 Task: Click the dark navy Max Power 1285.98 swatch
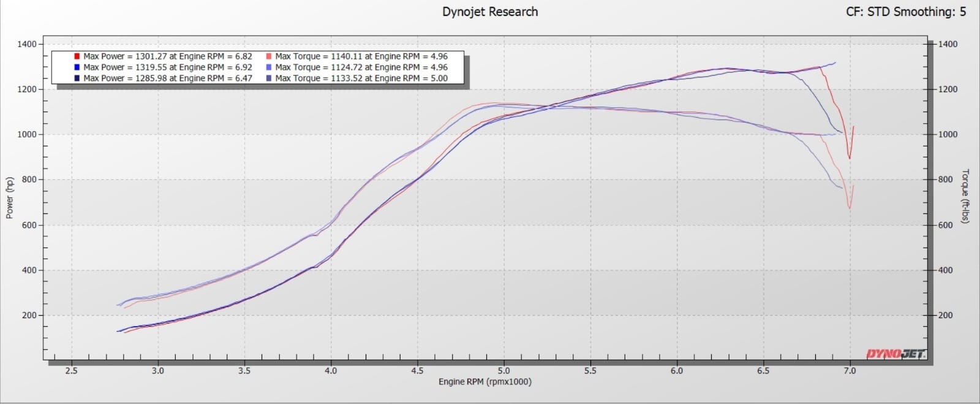tap(77, 78)
